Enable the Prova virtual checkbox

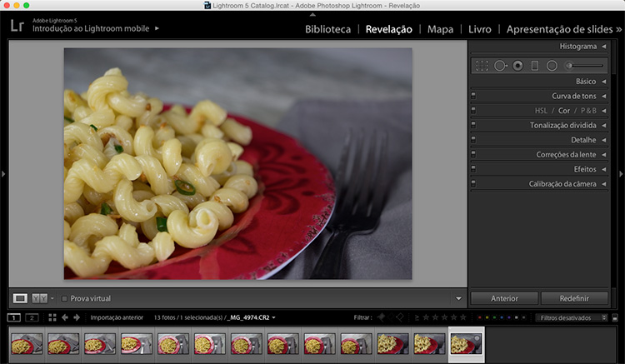pos(65,298)
